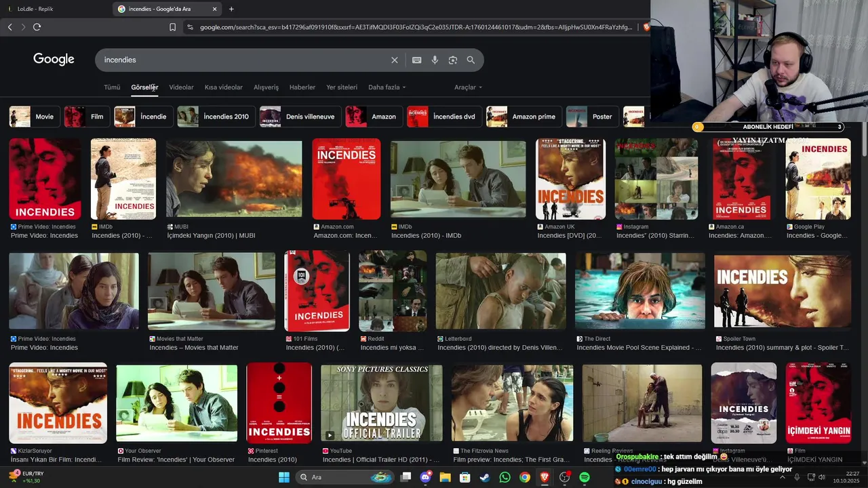Open the MUBI İçimdeki Yangın explosion image
This screenshot has height=488, width=868.
[234, 179]
